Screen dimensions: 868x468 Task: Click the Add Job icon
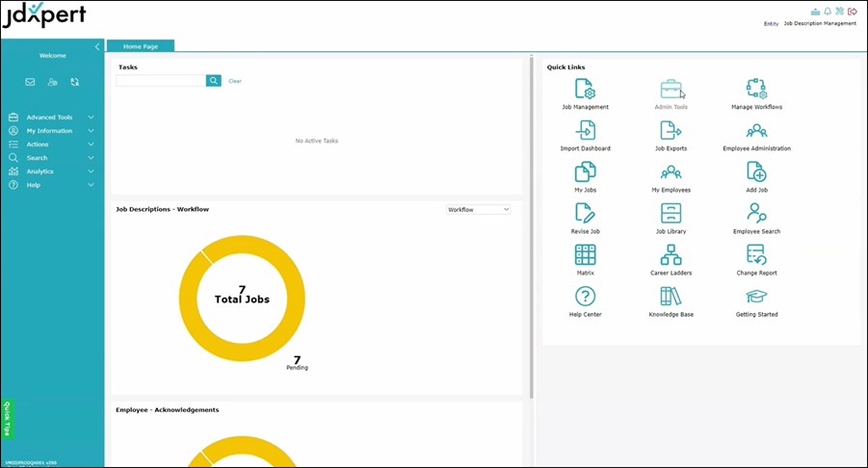point(756,172)
